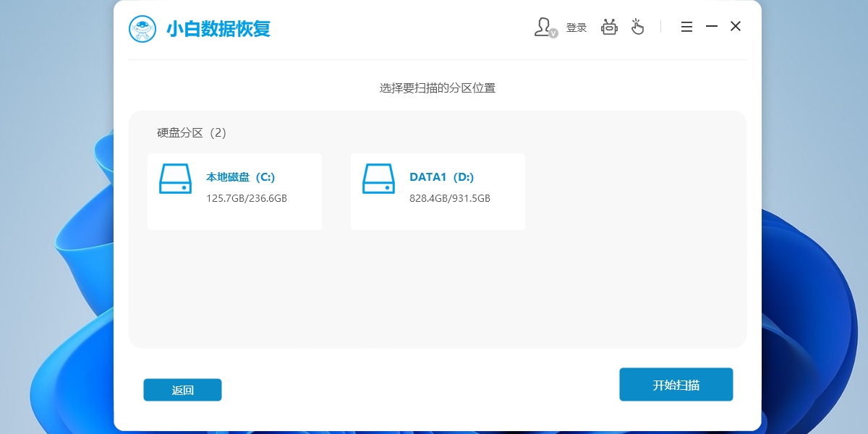Click the 小白数据恢复 logo icon
This screenshot has height=434, width=868.
[x=142, y=29]
